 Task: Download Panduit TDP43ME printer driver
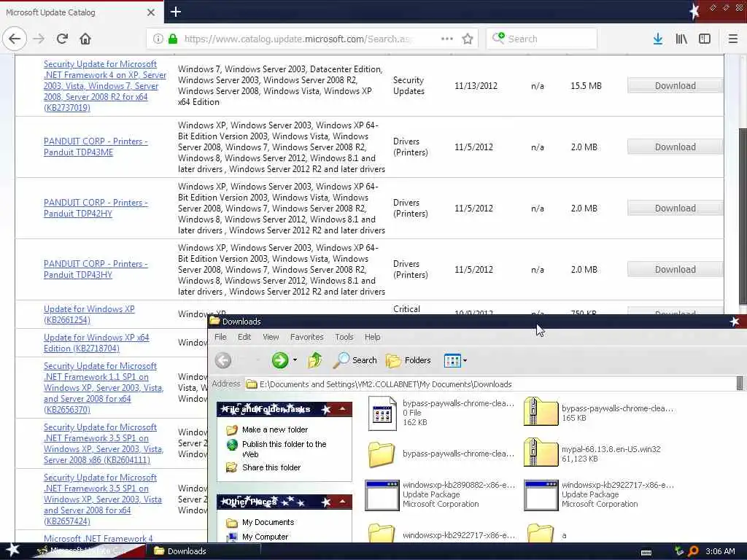click(675, 147)
